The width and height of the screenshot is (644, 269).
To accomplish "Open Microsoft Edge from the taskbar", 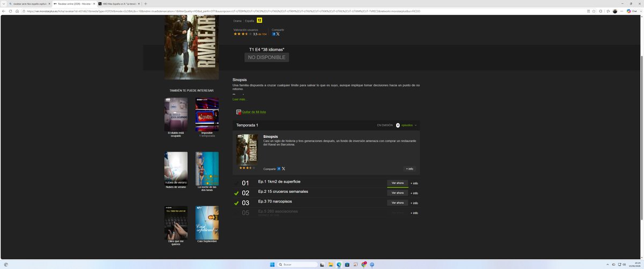I will tap(339, 265).
